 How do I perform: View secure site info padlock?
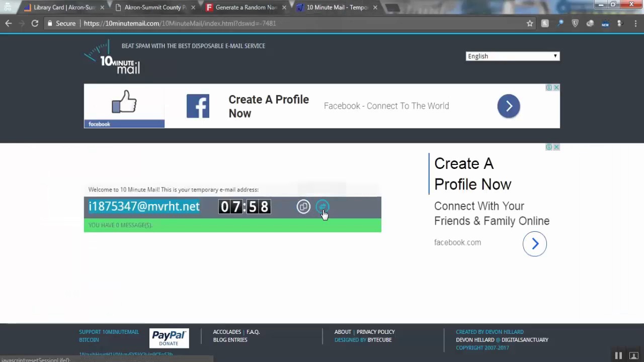pos(50,23)
